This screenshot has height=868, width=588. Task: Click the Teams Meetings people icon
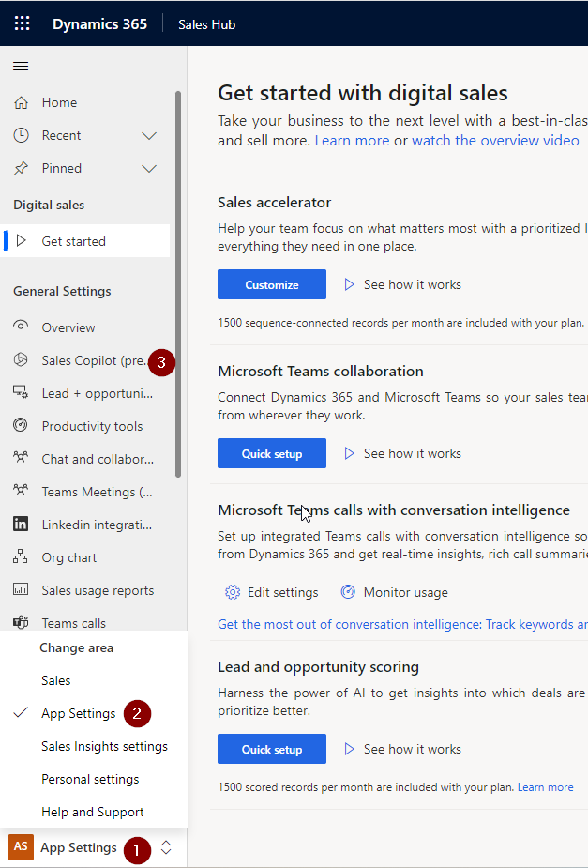(x=21, y=490)
